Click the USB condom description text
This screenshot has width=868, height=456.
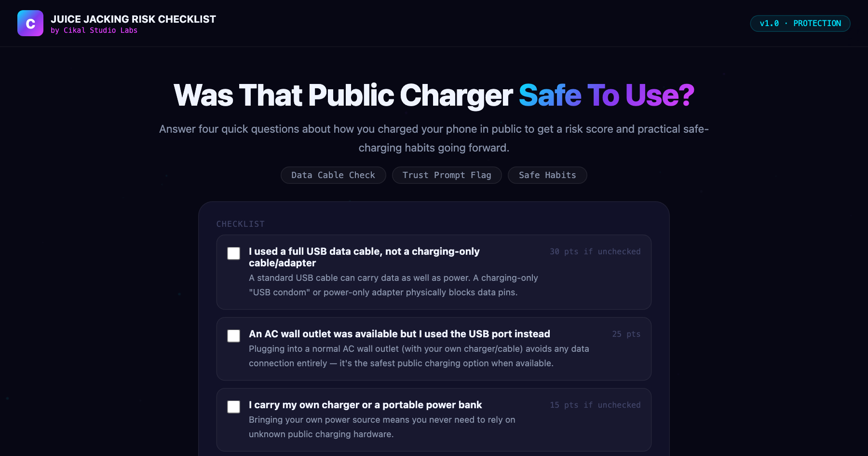pyautogui.click(x=393, y=285)
